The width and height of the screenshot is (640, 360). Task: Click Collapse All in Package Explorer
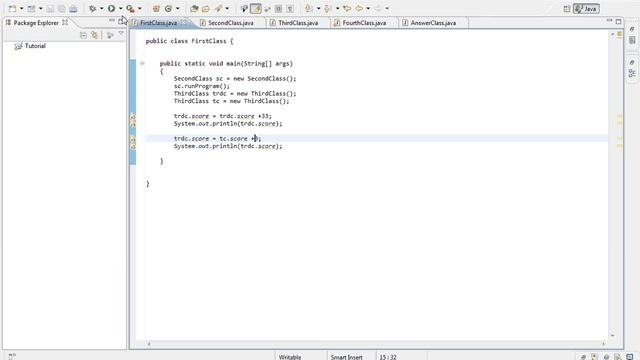[x=83, y=36]
